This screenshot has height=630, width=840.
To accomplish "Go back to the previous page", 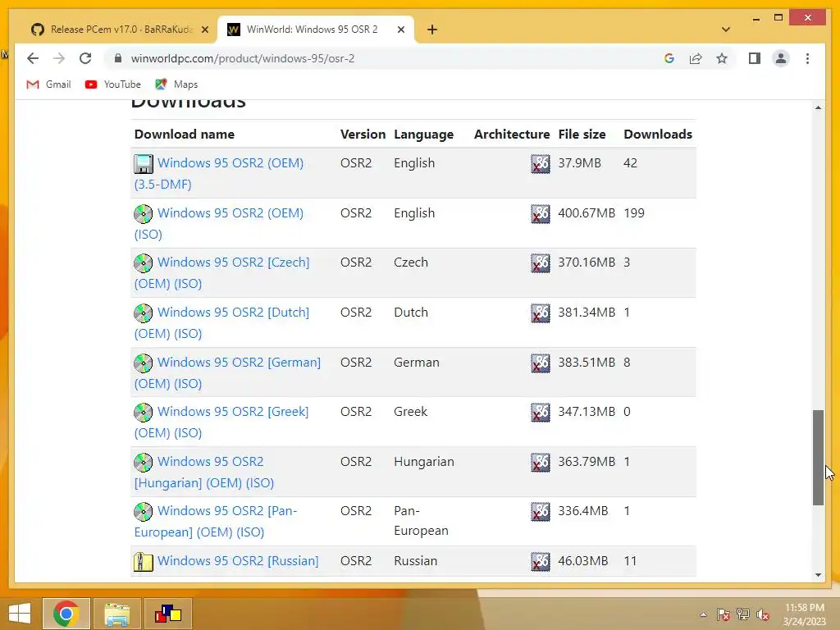I will (x=33, y=58).
